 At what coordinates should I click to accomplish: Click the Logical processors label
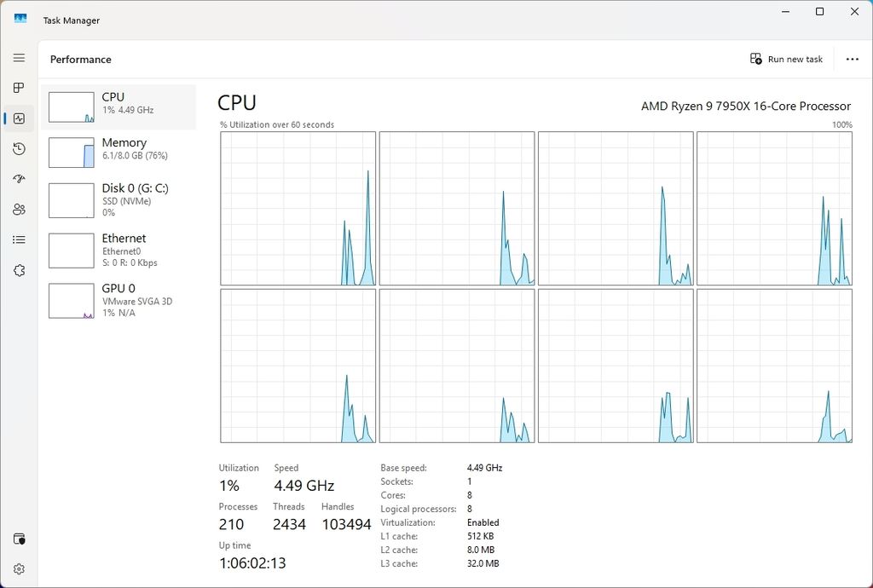418,509
